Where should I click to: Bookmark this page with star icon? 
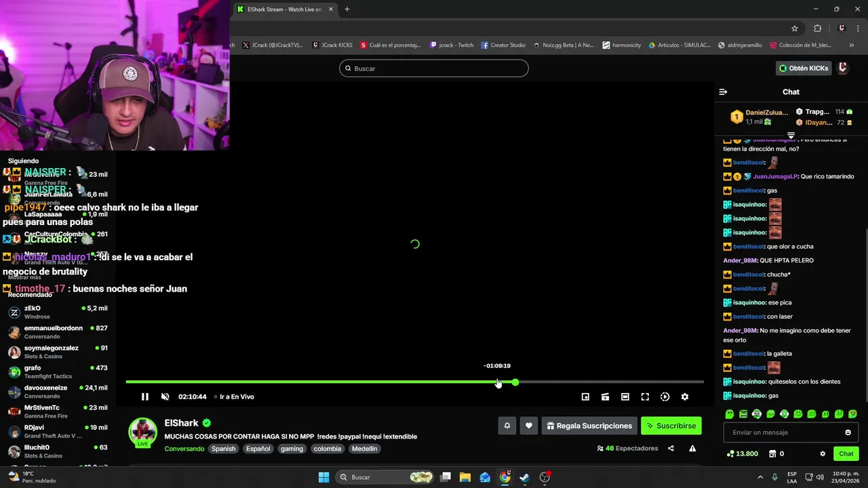tap(795, 28)
